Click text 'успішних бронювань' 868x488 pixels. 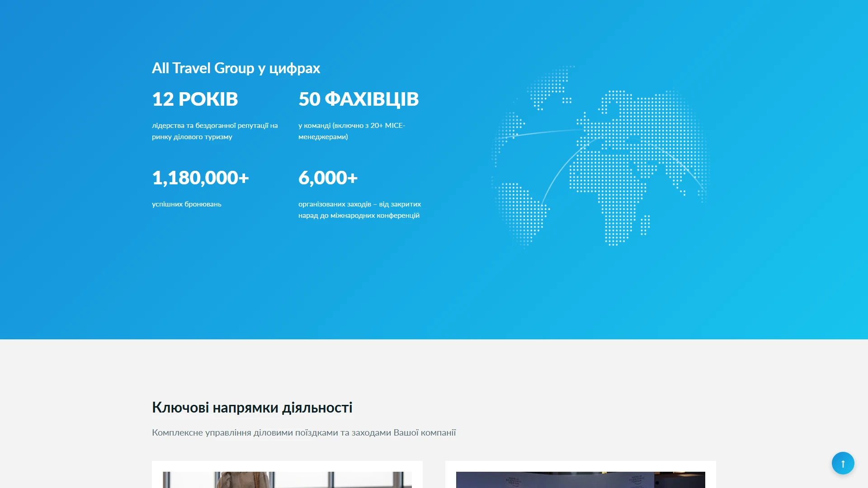[187, 204]
